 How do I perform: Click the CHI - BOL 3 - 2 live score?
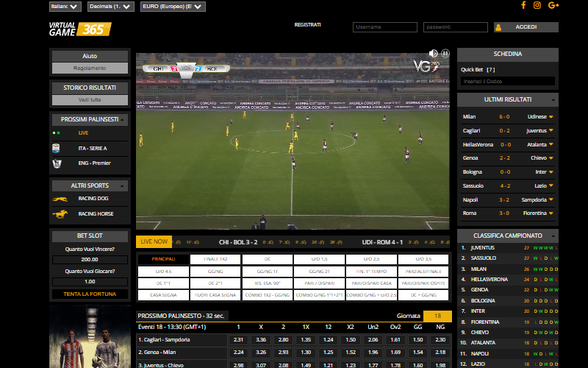(238, 242)
